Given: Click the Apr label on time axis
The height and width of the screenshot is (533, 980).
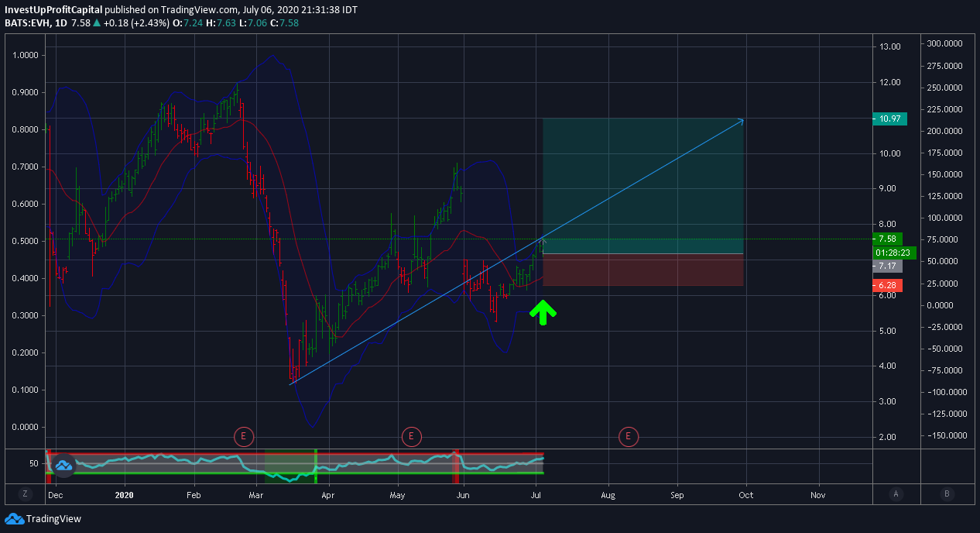Looking at the screenshot, I should (328, 494).
